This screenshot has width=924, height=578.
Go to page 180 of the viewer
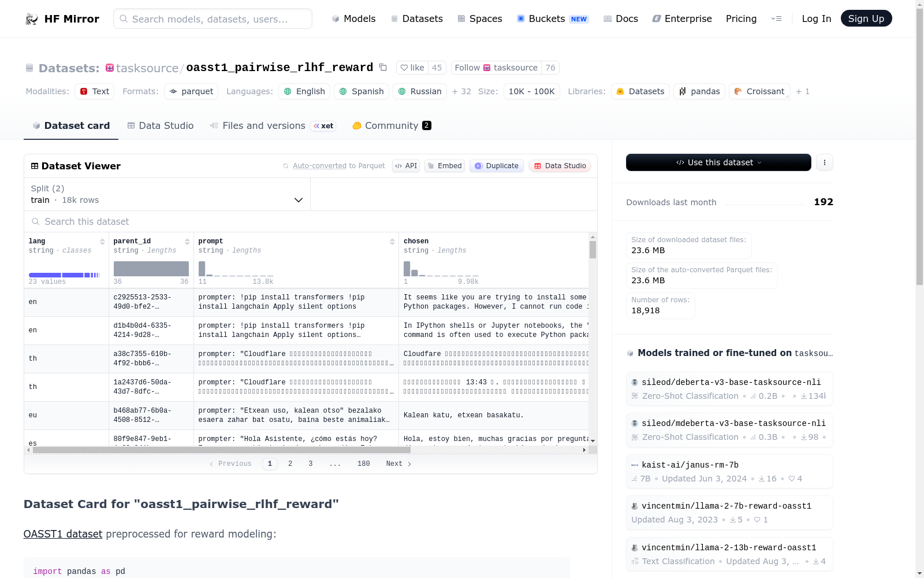pos(363,464)
